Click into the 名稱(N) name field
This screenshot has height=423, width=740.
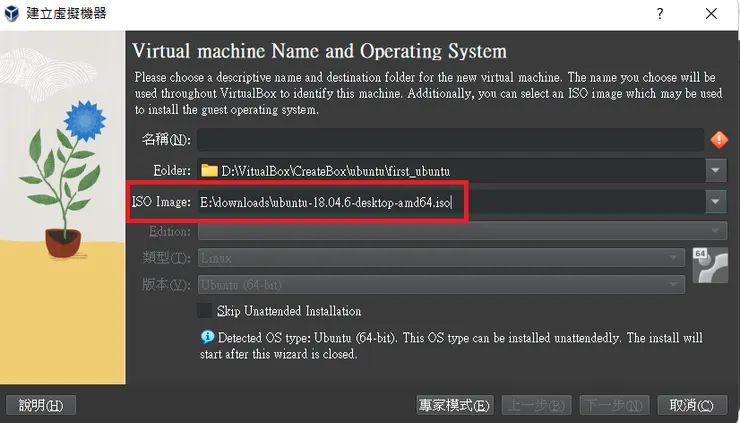[x=451, y=140]
